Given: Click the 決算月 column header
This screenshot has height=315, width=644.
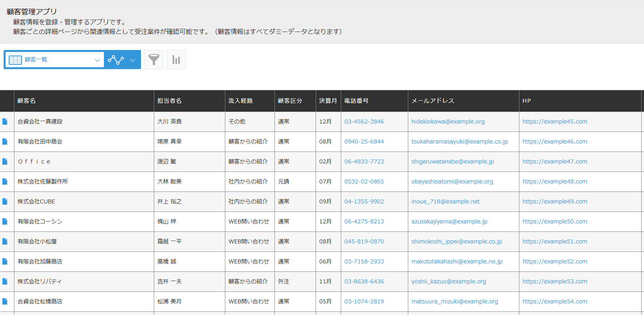Looking at the screenshot, I should click(328, 101).
